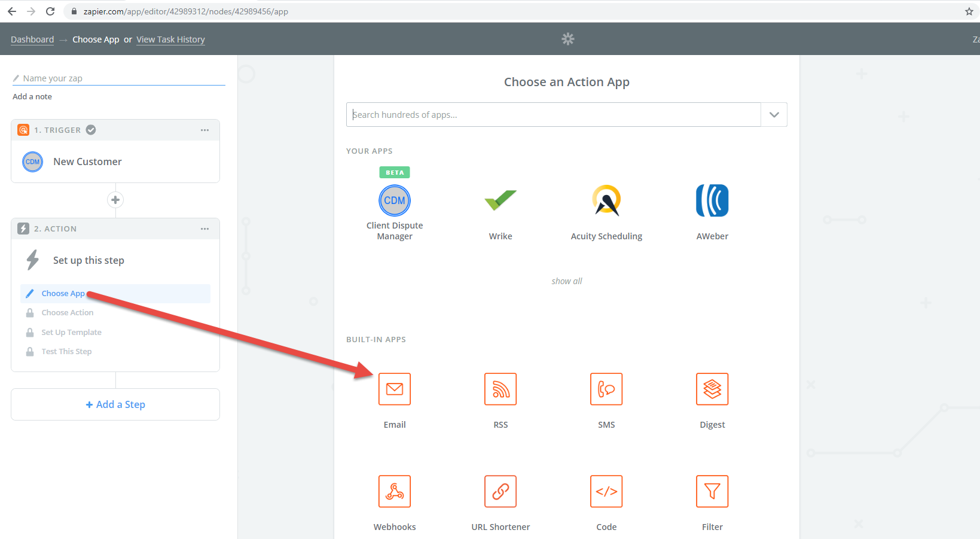Screen dimensions: 980x539
Task: Click the CDM icon in trigger step
Action: (x=33, y=162)
